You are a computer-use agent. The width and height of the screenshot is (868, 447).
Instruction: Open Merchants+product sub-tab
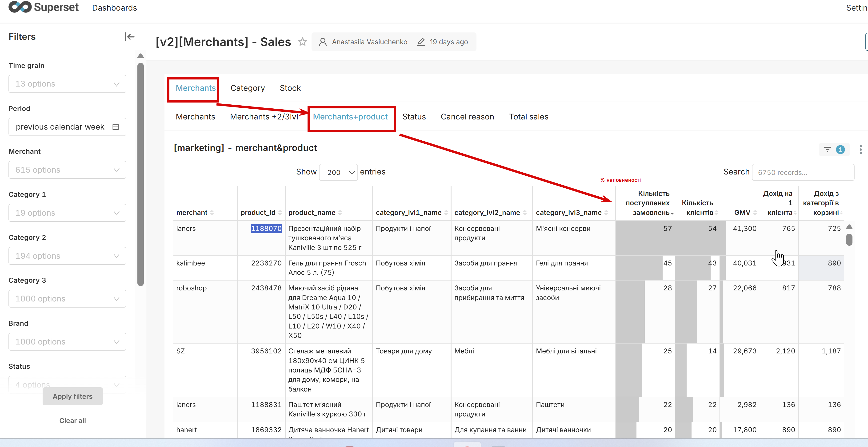[350, 117]
